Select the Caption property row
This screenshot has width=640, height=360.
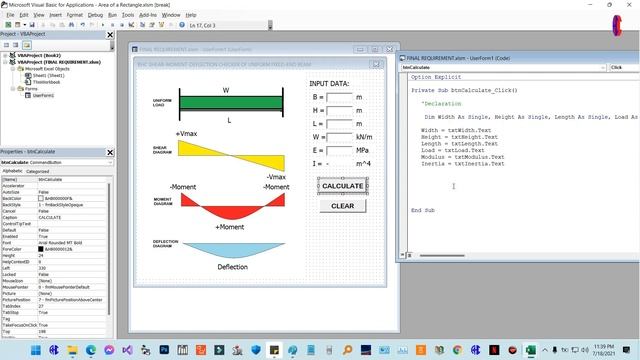54,218
